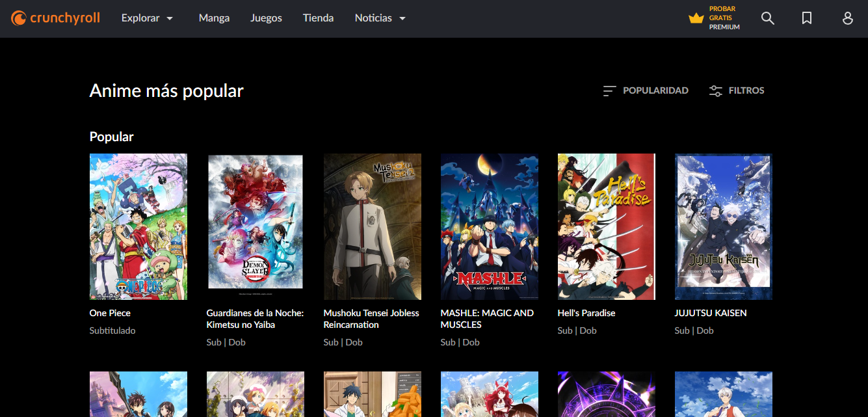
Task: Open the watchlist bookmark icon
Action: pos(807,18)
